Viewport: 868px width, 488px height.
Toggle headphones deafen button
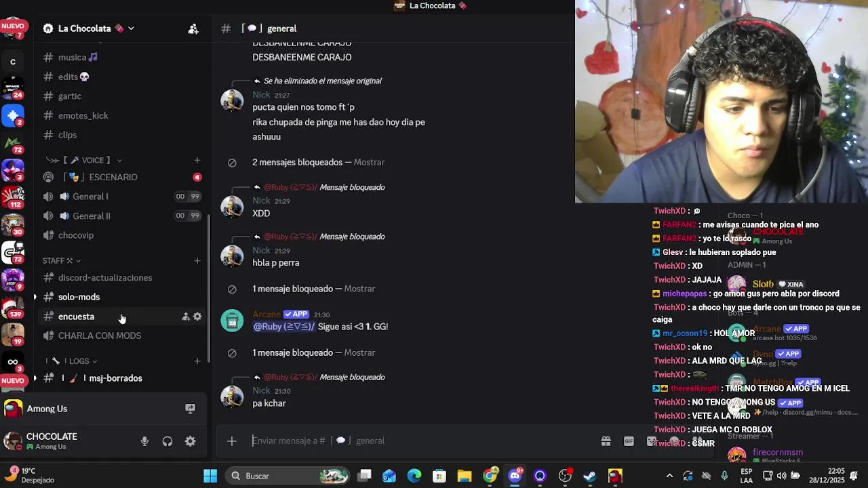pos(167,441)
